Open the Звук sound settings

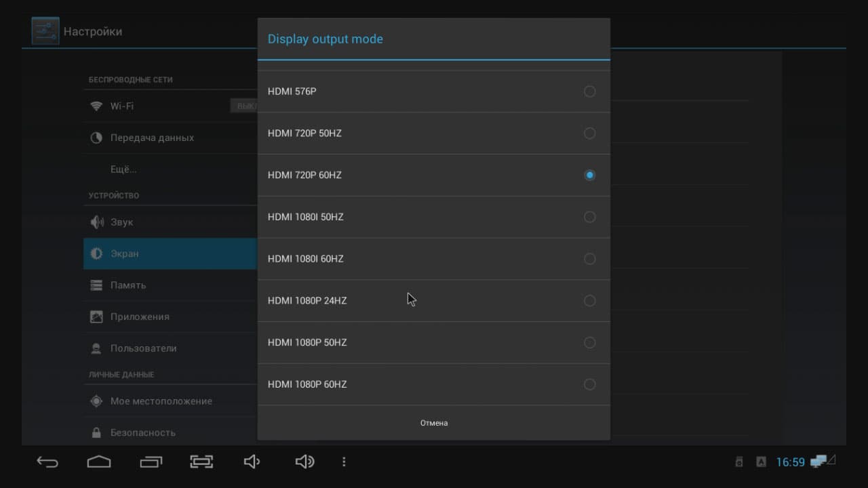click(122, 222)
